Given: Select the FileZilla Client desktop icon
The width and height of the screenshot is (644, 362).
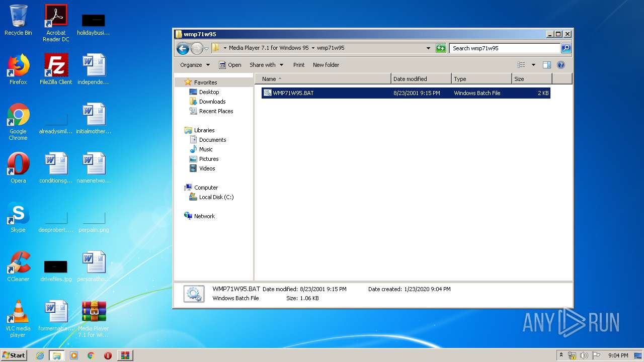Looking at the screenshot, I should coord(56,69).
